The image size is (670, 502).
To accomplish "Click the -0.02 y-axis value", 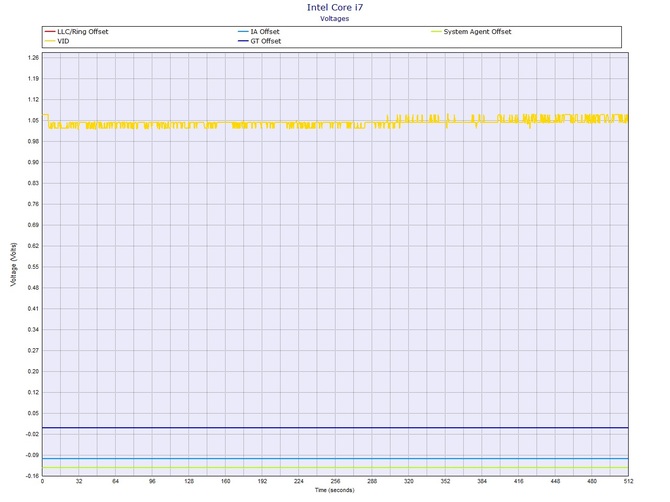I will 32,434.
